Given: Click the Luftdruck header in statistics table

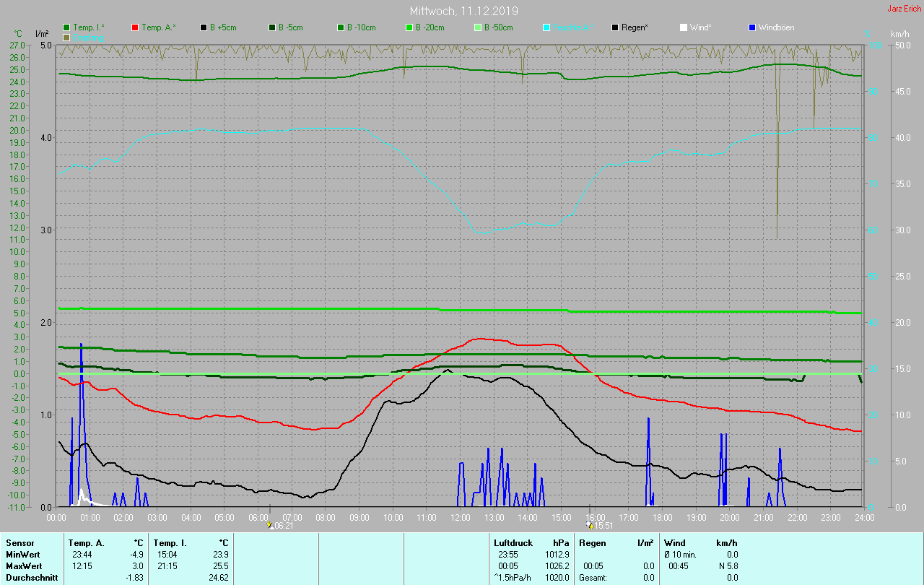Looking at the screenshot, I should 513,542.
